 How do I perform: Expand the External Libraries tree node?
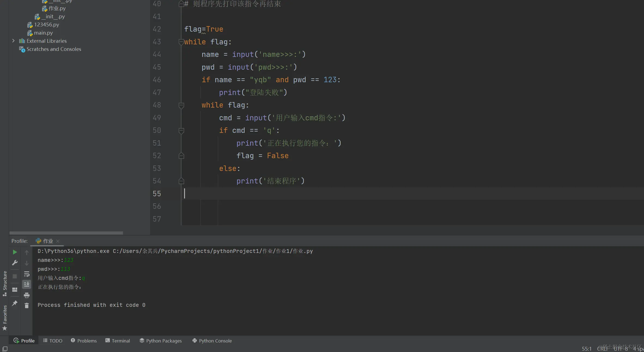click(13, 41)
